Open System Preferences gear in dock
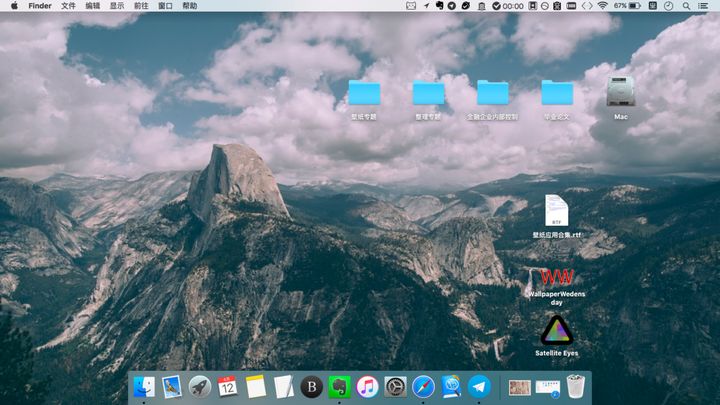The width and height of the screenshot is (720, 405). point(395,386)
